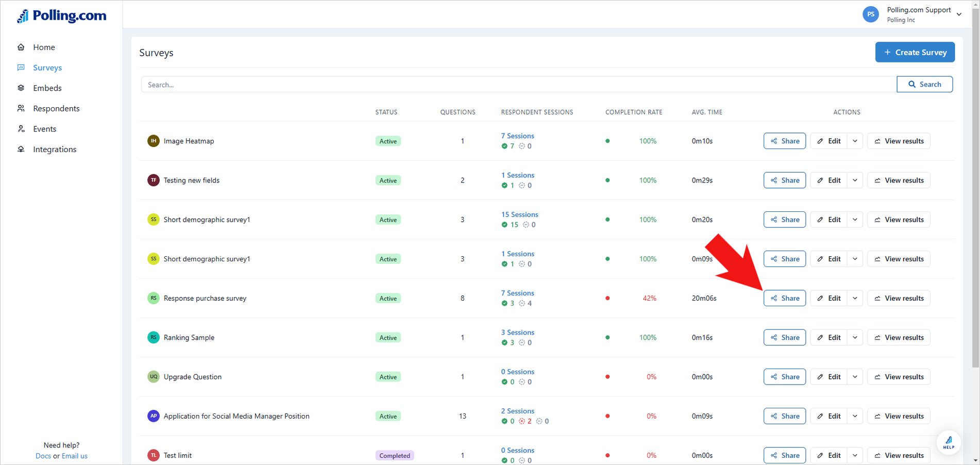
Task: Expand Edit options for Image Heatmap
Action: [855, 141]
